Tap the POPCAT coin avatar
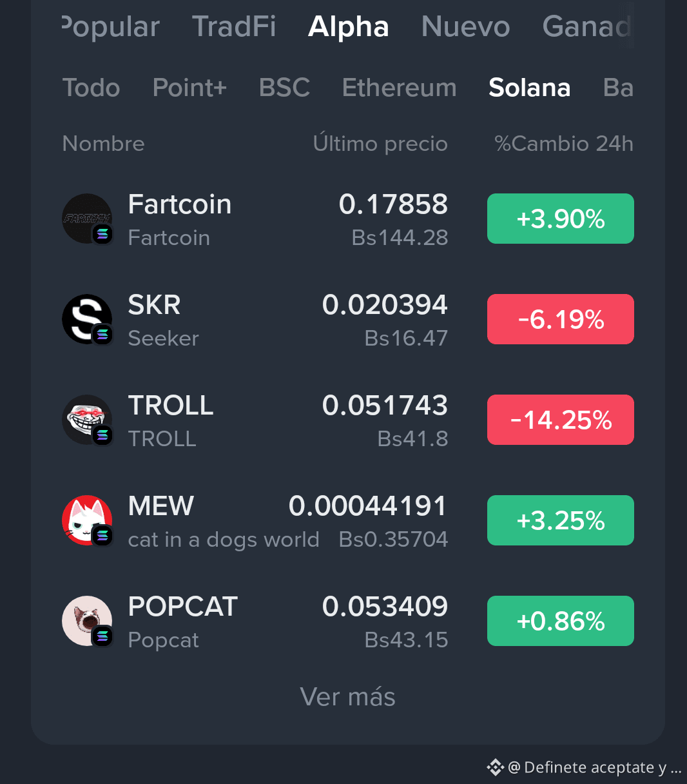 (87, 621)
